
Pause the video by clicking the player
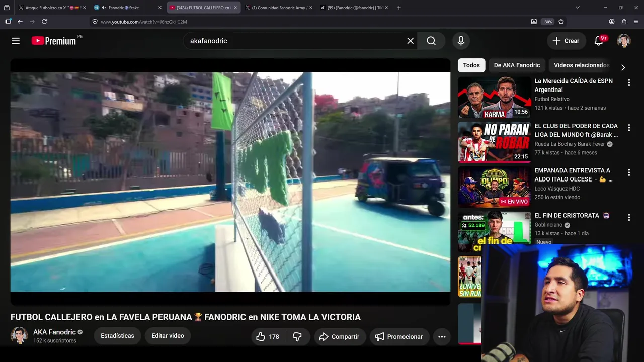[230, 182]
